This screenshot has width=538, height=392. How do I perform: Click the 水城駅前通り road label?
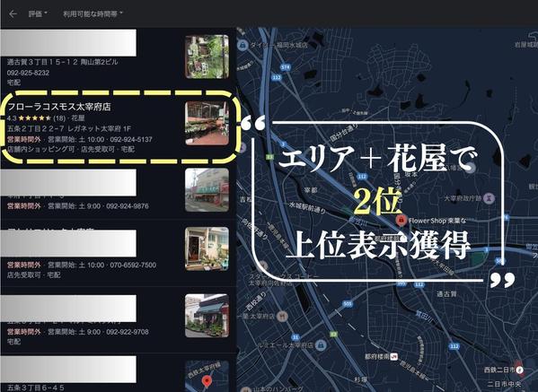[x=307, y=207]
